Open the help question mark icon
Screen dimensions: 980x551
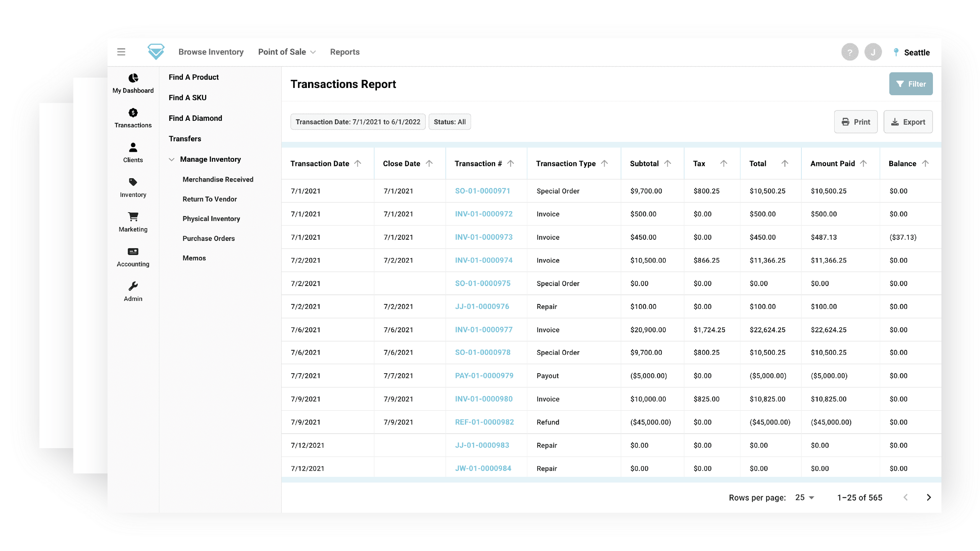pyautogui.click(x=850, y=52)
